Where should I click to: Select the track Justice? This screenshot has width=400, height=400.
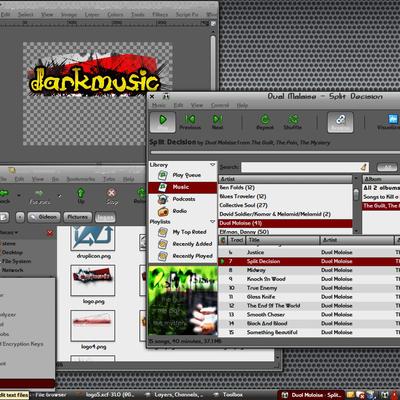click(x=309, y=252)
